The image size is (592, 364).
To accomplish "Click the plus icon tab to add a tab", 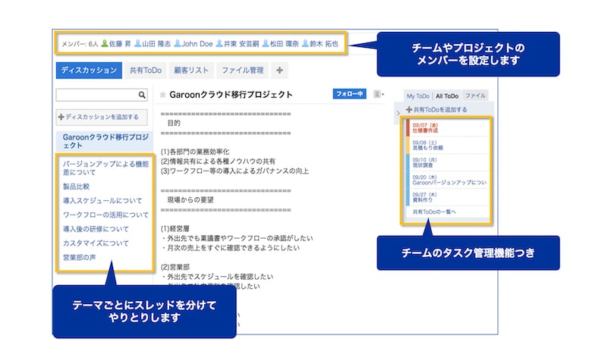I will [x=279, y=71].
